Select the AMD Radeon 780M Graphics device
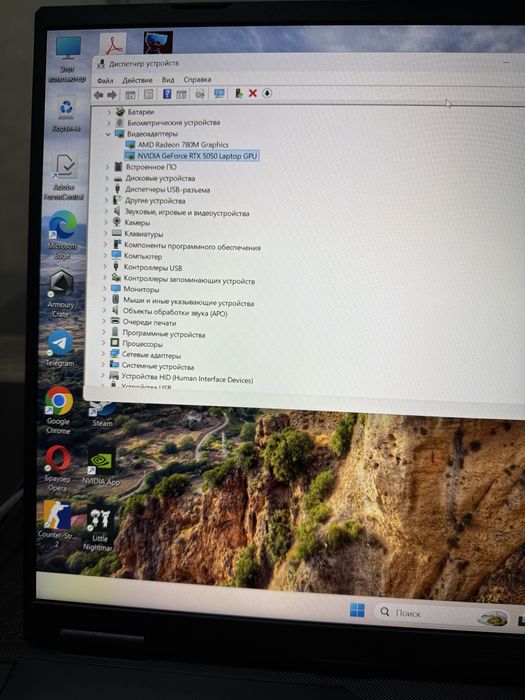This screenshot has height=700, width=525. [178, 145]
